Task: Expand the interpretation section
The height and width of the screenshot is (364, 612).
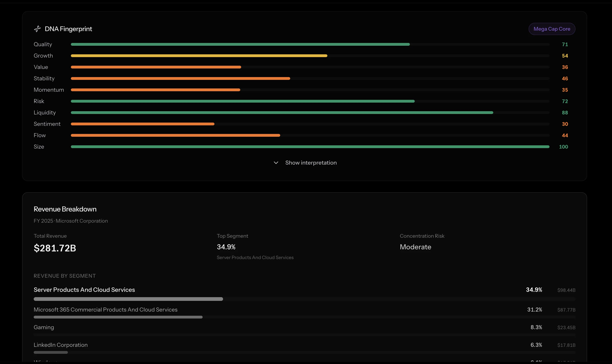Action: (x=311, y=163)
